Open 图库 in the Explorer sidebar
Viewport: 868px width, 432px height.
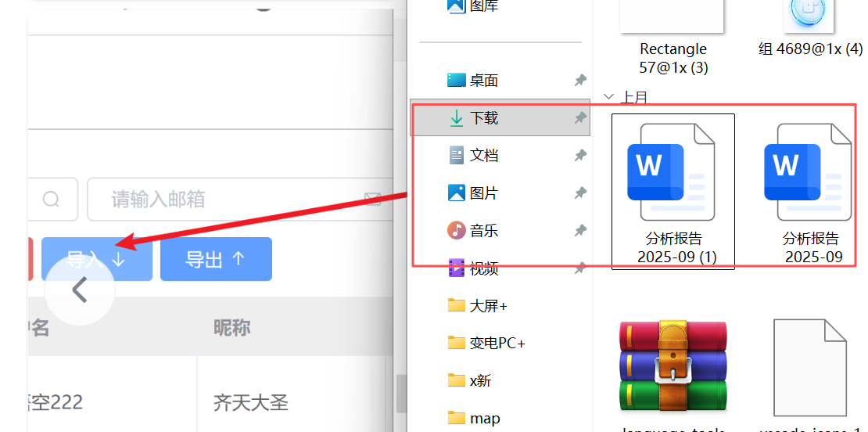pos(472,6)
